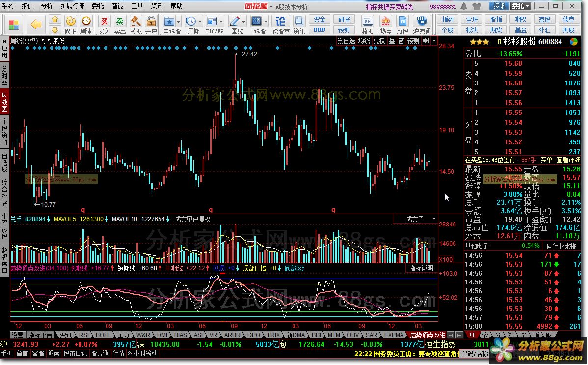
Task: Click the 沪港通 SSE HKE icon
Action: [x=422, y=21]
